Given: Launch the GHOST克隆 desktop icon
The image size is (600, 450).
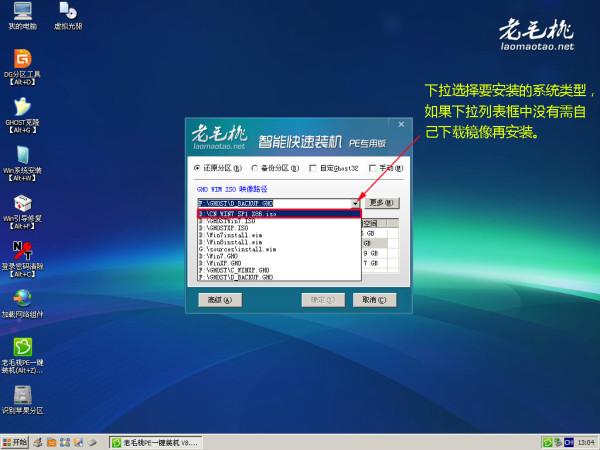Looking at the screenshot, I should (x=23, y=116).
